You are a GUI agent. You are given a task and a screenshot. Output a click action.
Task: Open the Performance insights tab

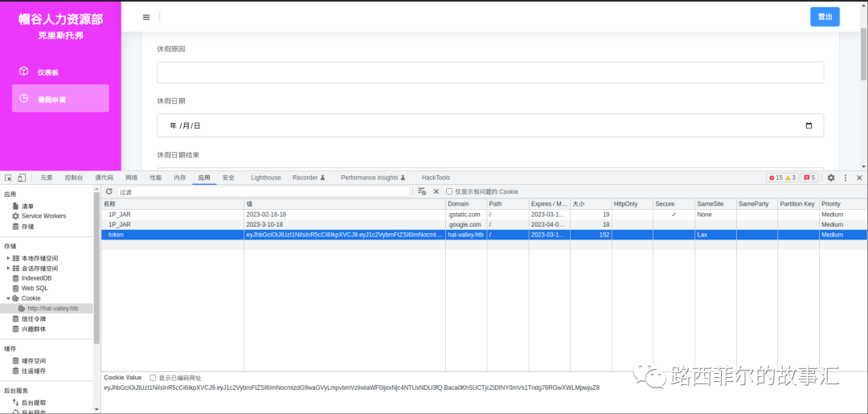coord(374,178)
